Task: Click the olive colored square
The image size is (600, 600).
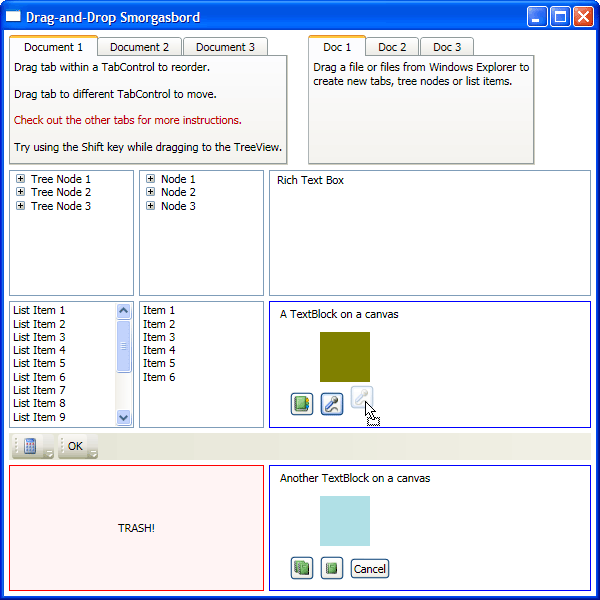Action: pos(345,357)
